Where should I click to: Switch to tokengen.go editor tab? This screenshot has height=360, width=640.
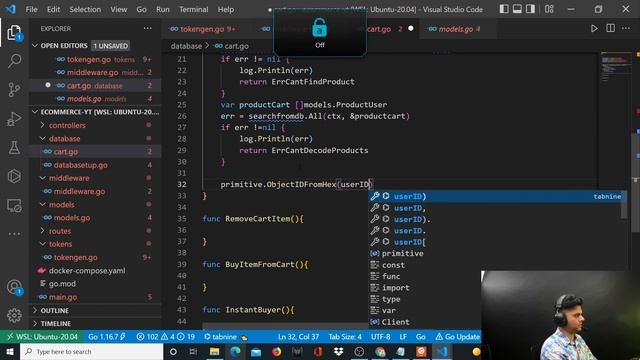pos(202,29)
